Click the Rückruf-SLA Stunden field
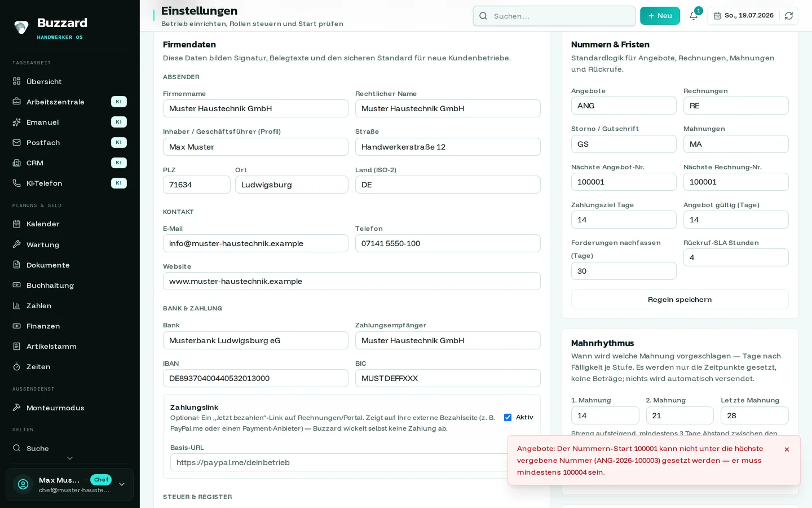The width and height of the screenshot is (812, 508). [x=736, y=257]
